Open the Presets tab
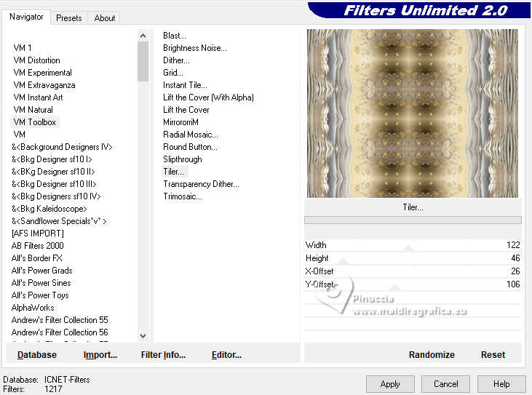Viewport: 532px width, 395px height. coord(69,18)
